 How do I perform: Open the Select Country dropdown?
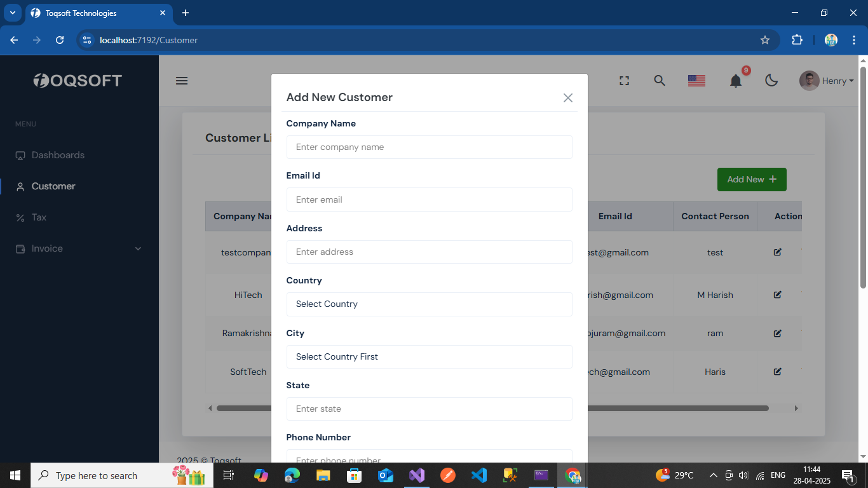tap(429, 304)
